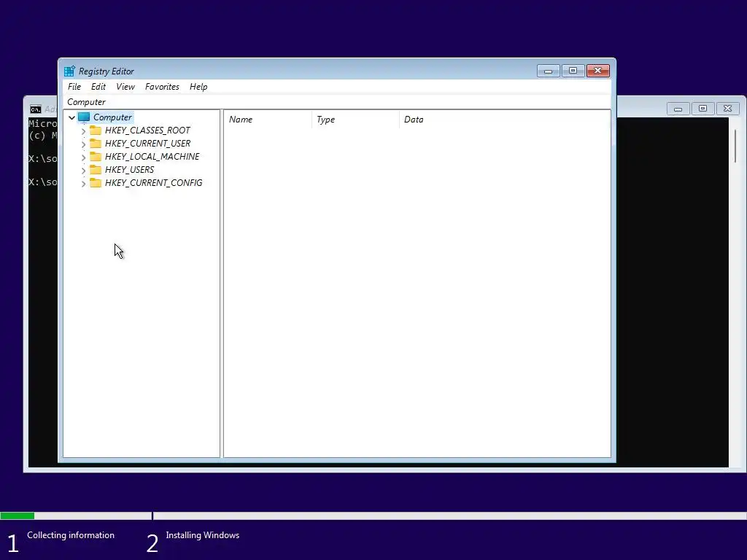Open the File menu
This screenshot has height=560, width=747.
[74, 87]
